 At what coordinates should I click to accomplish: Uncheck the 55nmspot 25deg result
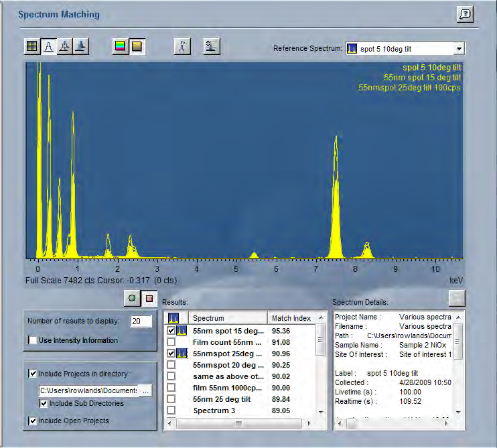click(x=171, y=354)
